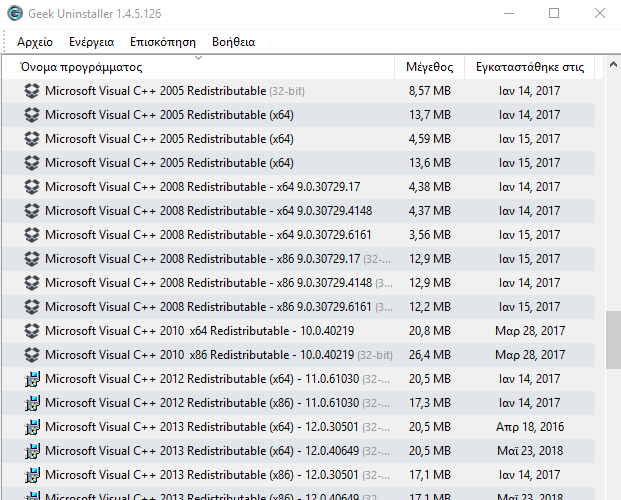The width and height of the screenshot is (621, 500).
Task: Select Visual C++ 2013 Redistributable (x86) - 12.0.30501 name
Action: click(217, 475)
